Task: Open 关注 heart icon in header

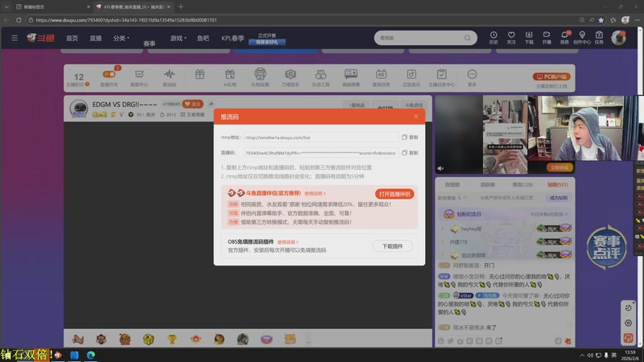Action: 511,38
